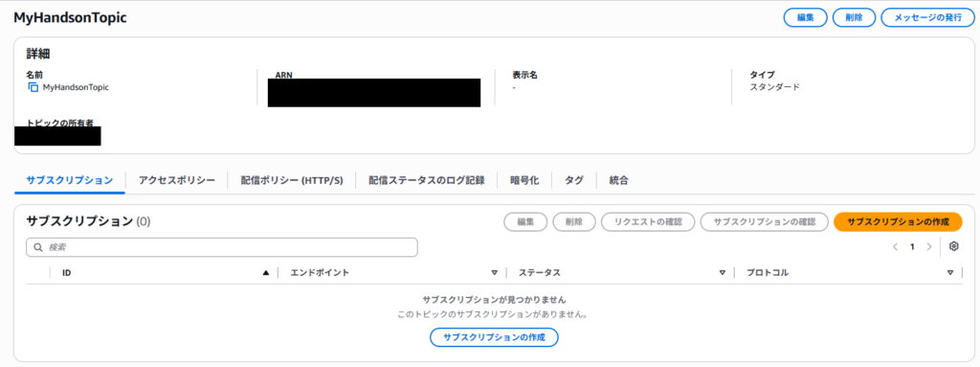
Task: Sort subscriptions by ステータス column arrow
Action: tap(722, 273)
